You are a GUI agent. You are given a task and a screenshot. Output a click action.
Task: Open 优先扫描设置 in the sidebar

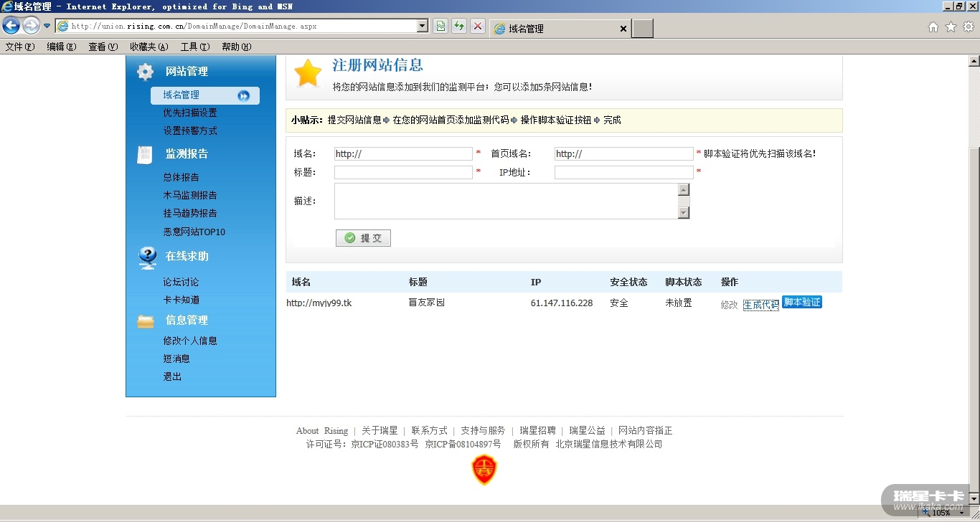click(x=190, y=113)
